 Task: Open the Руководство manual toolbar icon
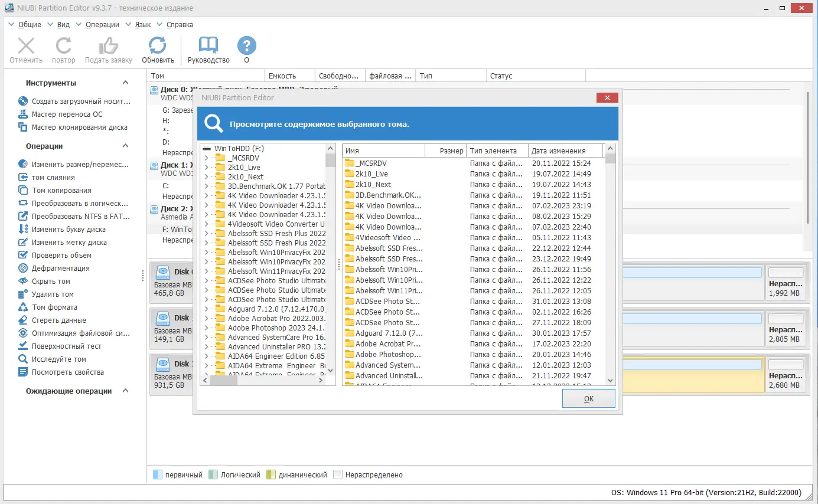[x=208, y=46]
